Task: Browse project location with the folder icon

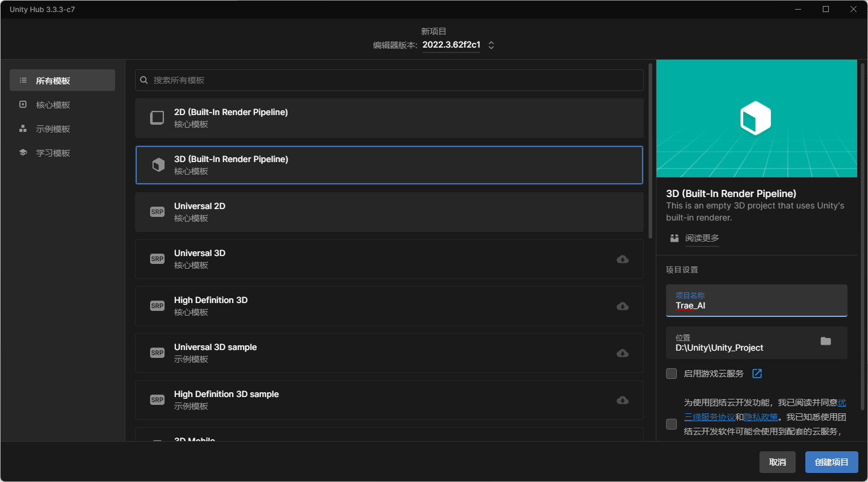Action: tap(826, 341)
